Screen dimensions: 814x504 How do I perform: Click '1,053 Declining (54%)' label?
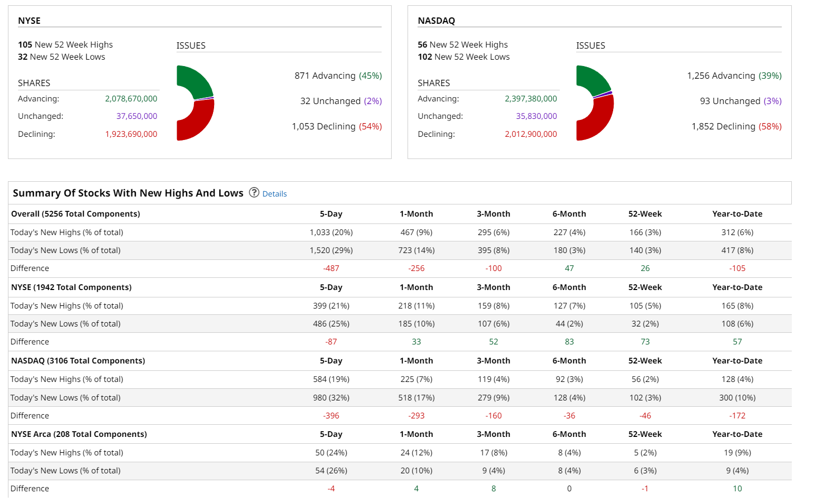(x=337, y=126)
